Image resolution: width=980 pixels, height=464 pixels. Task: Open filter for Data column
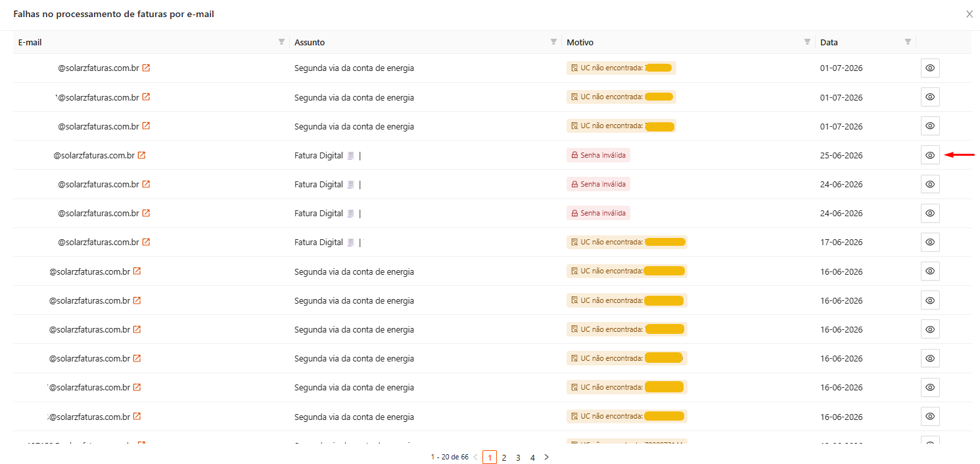(908, 42)
